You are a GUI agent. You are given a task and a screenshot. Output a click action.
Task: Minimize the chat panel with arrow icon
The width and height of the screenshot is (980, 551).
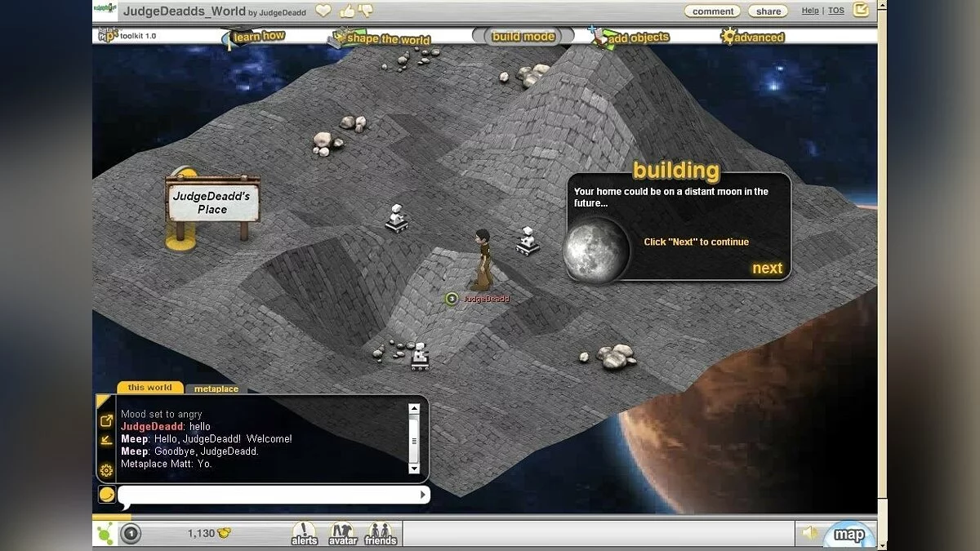(106, 441)
